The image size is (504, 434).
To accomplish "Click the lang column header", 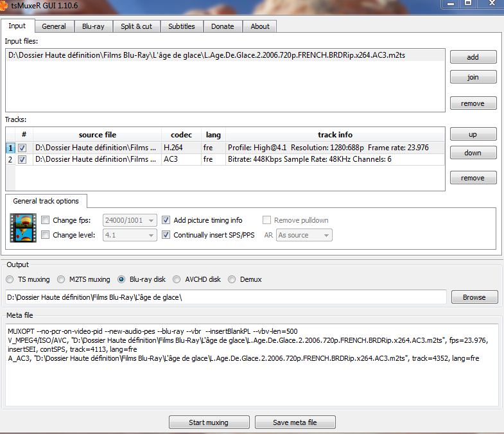I will tap(213, 135).
